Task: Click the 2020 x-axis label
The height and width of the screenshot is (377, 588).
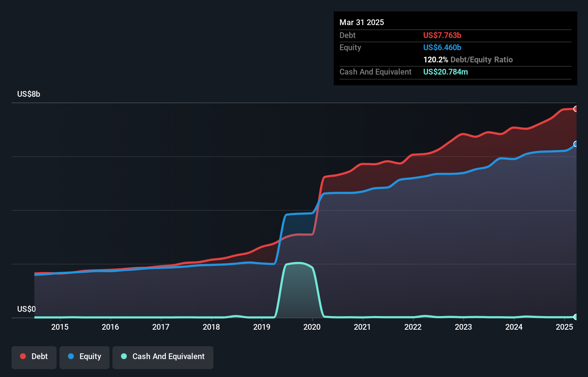Action: pos(312,327)
